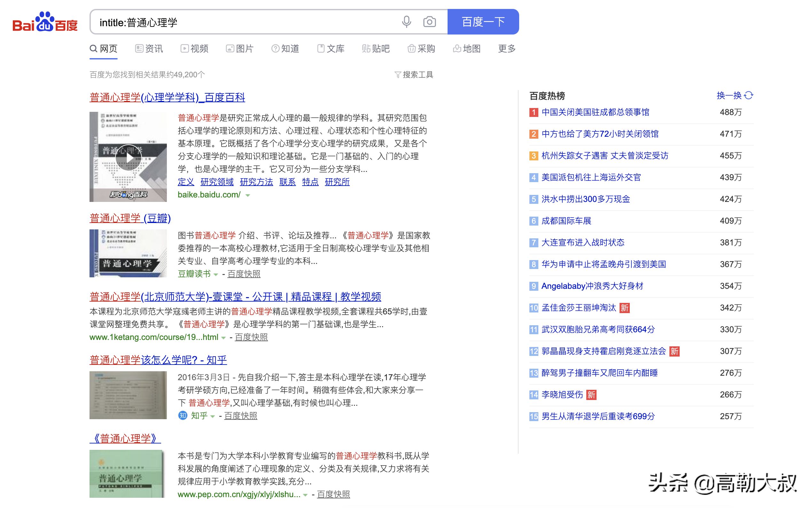Click the 百度一下 search button

[x=483, y=22]
